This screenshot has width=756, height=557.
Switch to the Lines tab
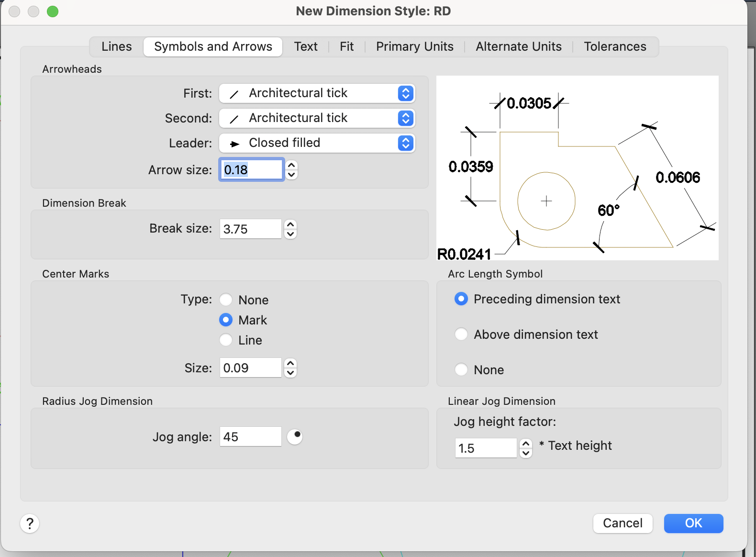pos(116,46)
